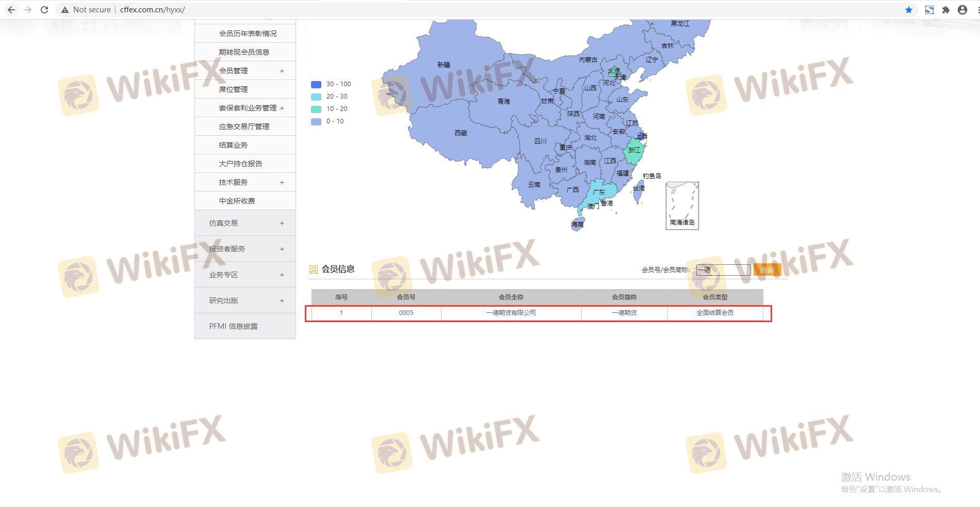Toggle the 10 - 20 legend item
Screen dimensions: 980x507
[330, 109]
